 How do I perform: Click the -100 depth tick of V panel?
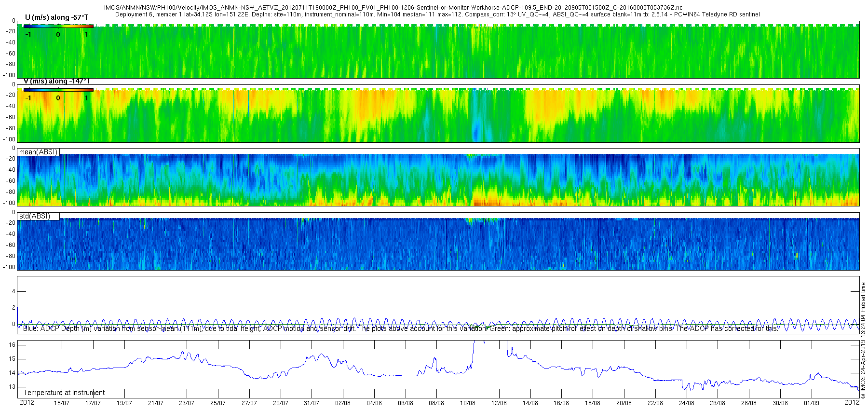click(9, 139)
